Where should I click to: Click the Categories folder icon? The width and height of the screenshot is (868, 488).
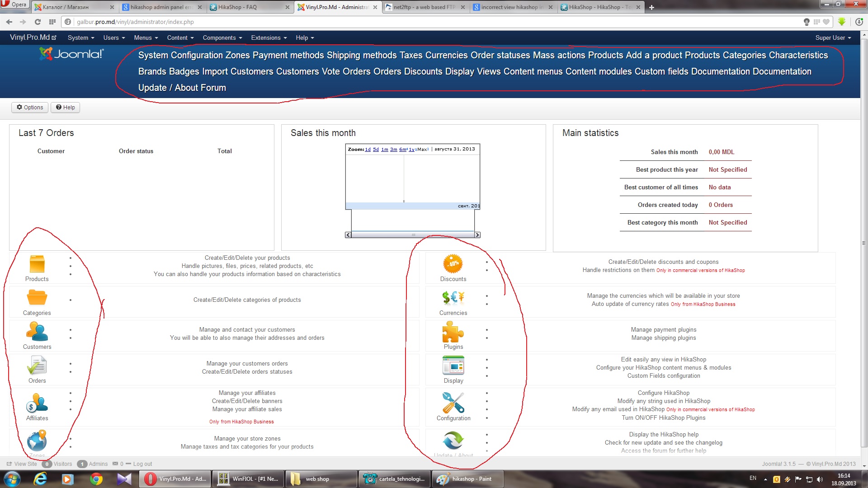(x=37, y=298)
